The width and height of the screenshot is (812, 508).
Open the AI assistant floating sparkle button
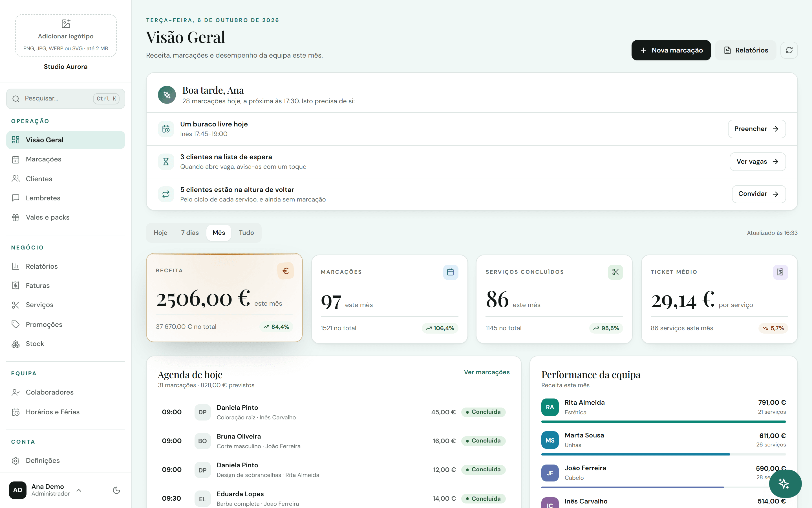coord(785,483)
